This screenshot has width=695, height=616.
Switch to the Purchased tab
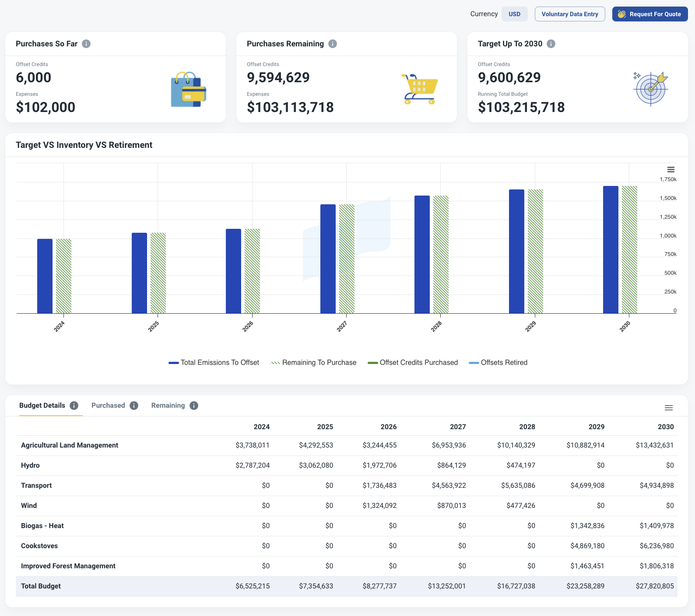(108, 406)
